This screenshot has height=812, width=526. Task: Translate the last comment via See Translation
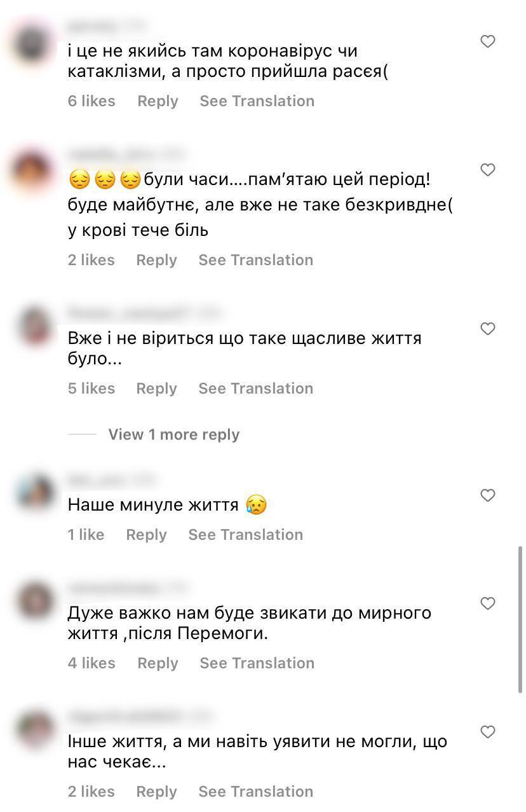click(x=256, y=791)
